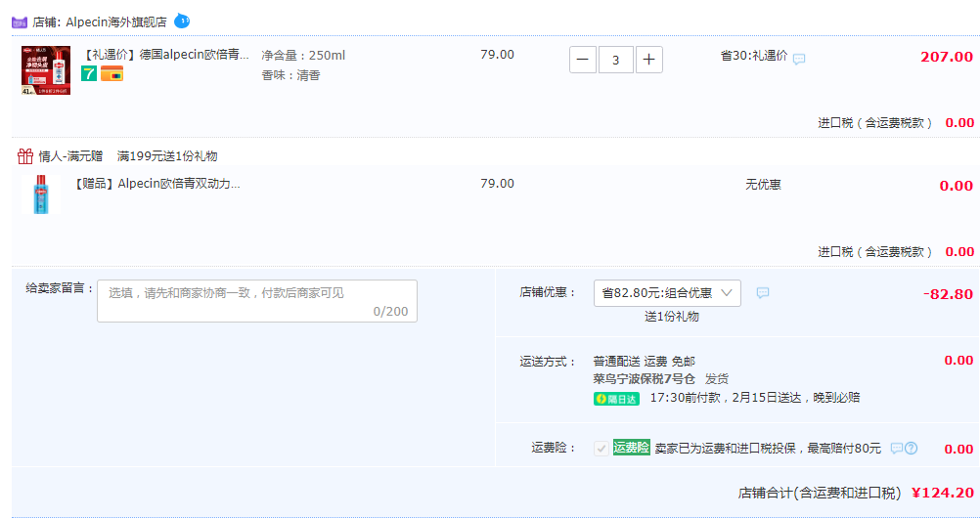Click the ¥124.20 store total
This screenshot has height=518, width=980.
click(x=943, y=493)
